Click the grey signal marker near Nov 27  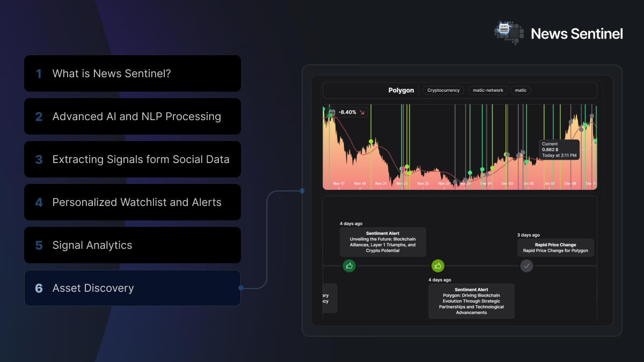pyautogui.click(x=455, y=182)
